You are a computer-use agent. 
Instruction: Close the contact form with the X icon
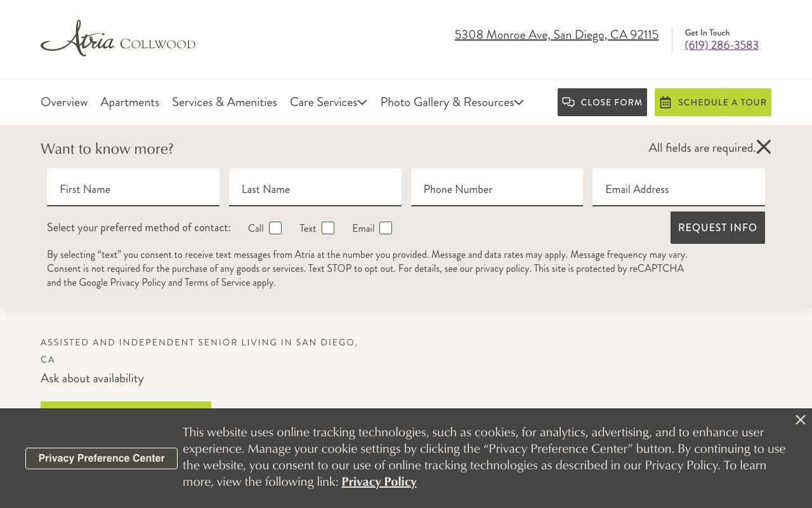tap(764, 147)
